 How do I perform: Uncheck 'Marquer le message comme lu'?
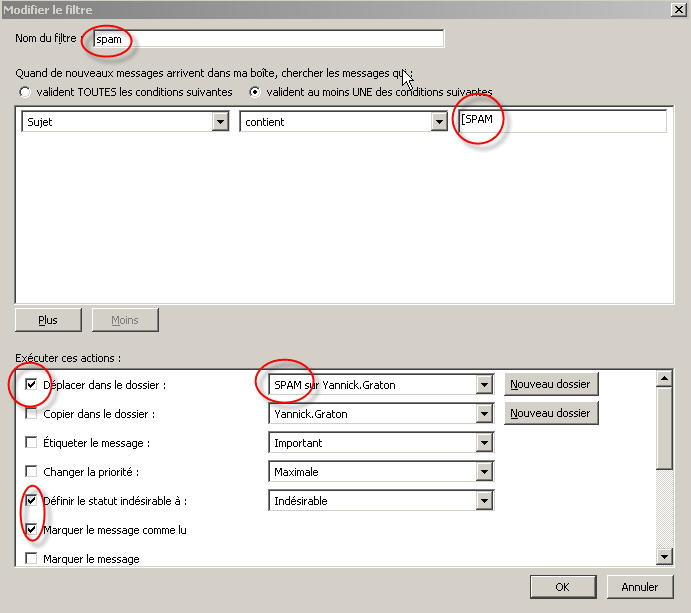31,530
